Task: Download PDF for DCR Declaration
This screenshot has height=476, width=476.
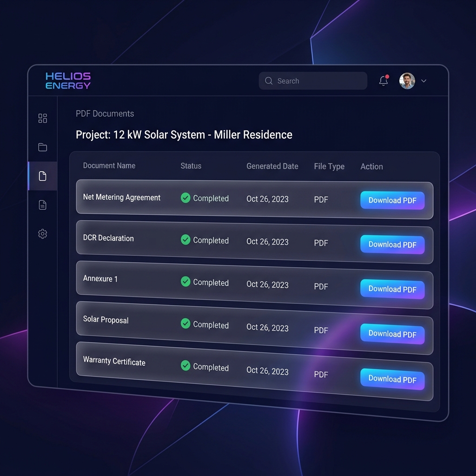Action: click(392, 245)
